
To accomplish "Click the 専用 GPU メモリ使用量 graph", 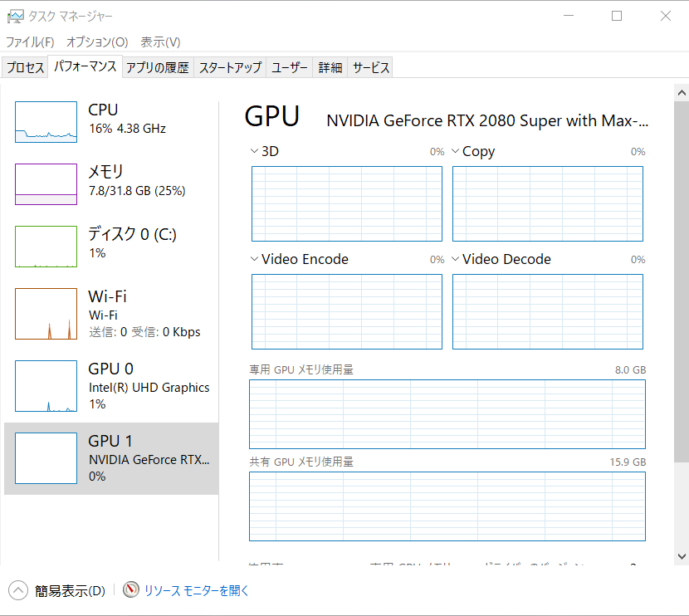I will [x=447, y=414].
